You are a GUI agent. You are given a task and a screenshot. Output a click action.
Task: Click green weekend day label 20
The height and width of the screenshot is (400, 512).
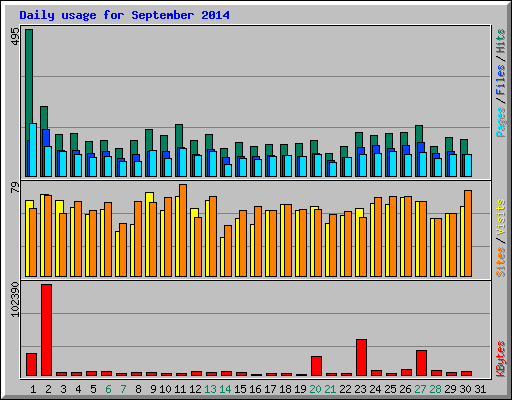point(315,389)
